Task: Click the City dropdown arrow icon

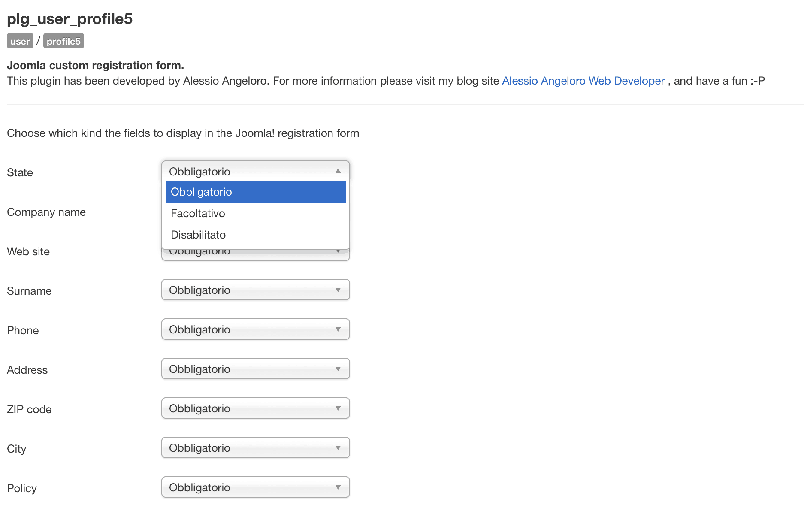Action: point(338,448)
